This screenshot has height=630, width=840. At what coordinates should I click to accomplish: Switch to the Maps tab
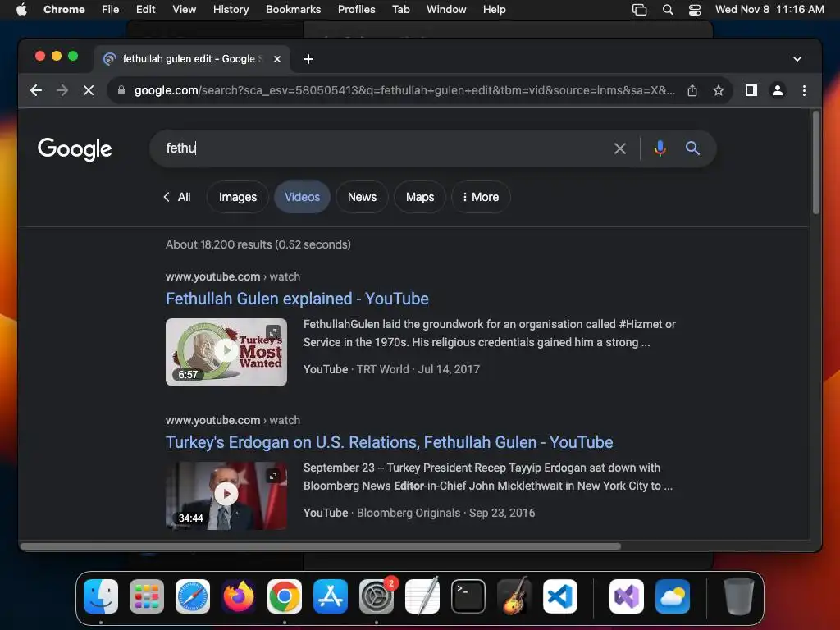[x=420, y=197]
